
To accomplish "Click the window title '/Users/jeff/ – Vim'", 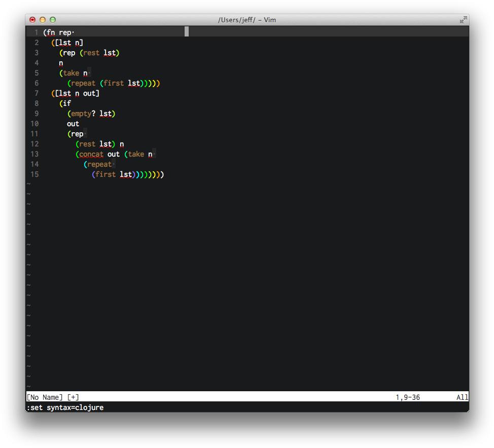I will click(247, 20).
